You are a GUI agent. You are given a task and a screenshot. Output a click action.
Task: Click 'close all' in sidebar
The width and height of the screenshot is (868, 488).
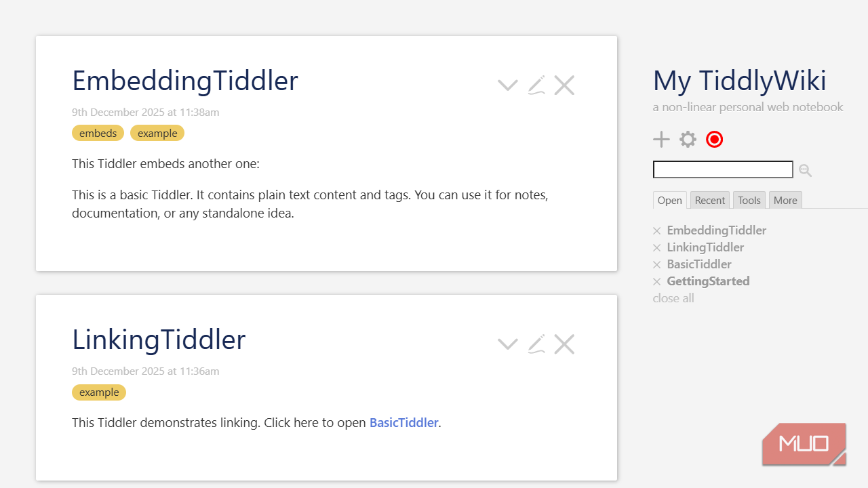(x=673, y=298)
